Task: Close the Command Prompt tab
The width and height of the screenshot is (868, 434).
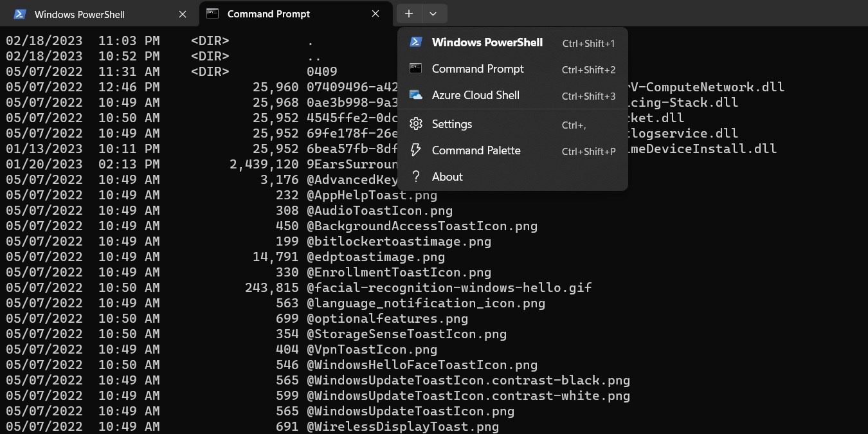Action: click(375, 14)
